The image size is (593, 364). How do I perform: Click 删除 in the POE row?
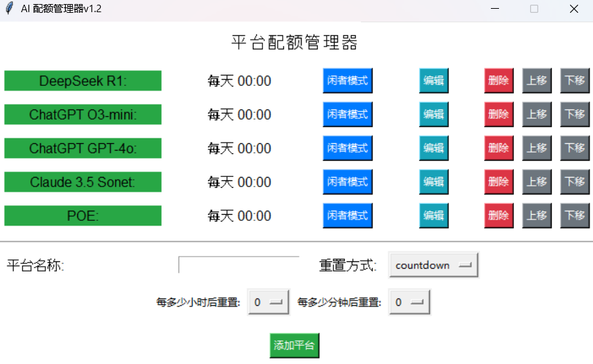499,215
